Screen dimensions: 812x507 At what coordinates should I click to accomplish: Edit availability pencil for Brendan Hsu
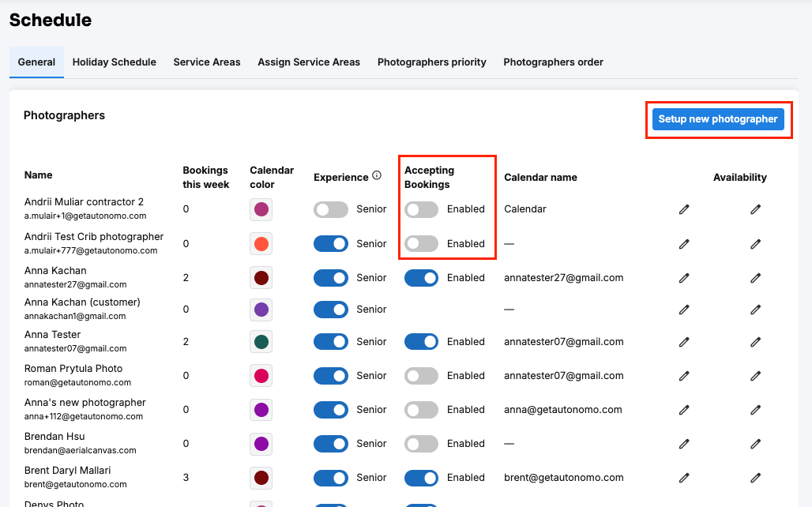[x=756, y=444]
